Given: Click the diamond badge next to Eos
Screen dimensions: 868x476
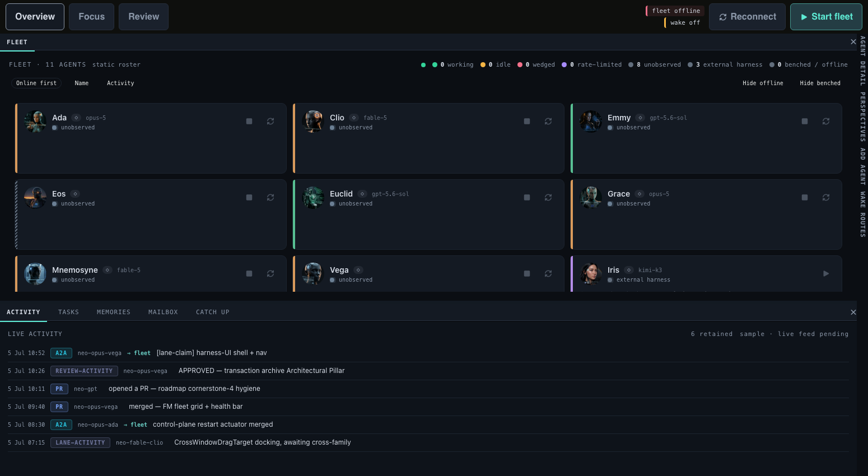Looking at the screenshot, I should [x=75, y=194].
